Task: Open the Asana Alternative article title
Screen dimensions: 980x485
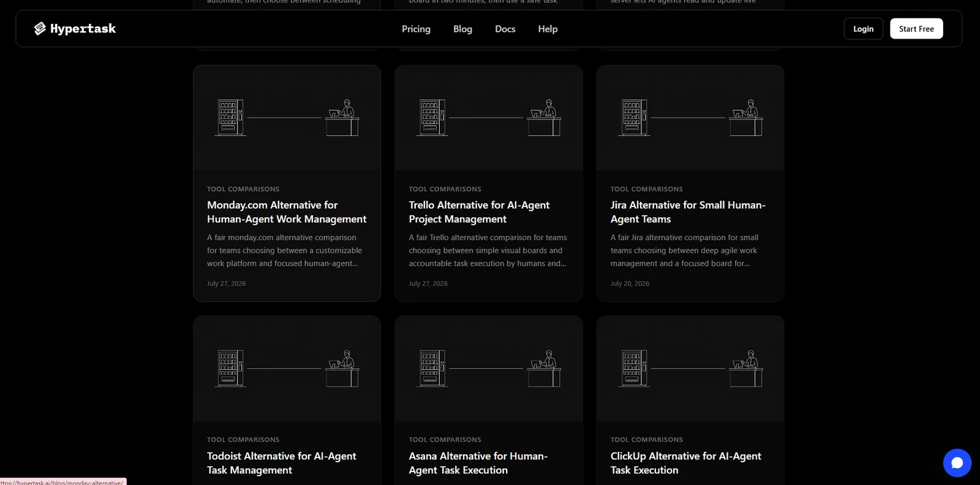Action: click(478, 463)
